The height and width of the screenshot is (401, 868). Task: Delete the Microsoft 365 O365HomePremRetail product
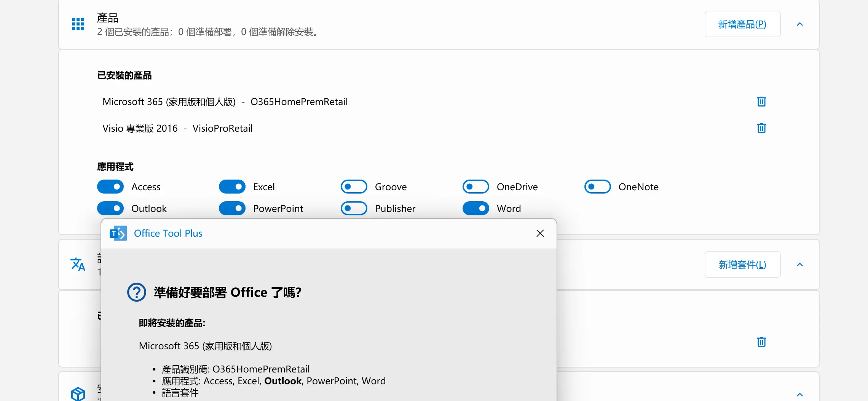tap(761, 102)
